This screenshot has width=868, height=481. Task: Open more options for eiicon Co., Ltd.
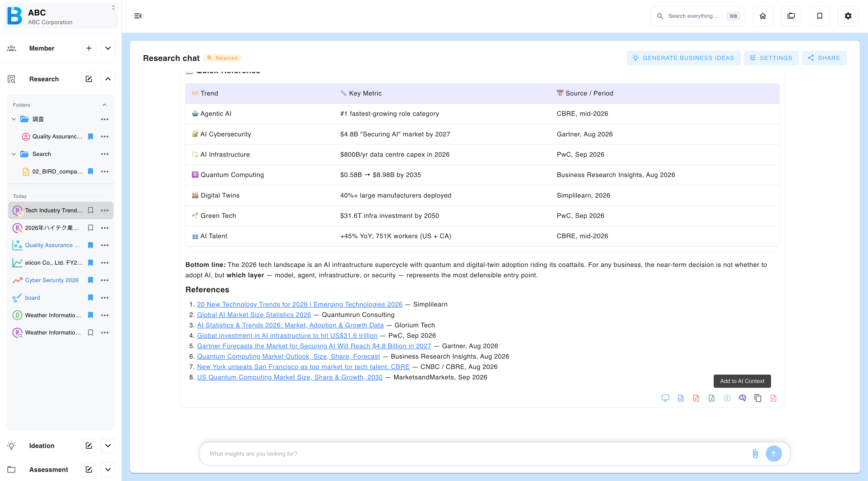105,263
